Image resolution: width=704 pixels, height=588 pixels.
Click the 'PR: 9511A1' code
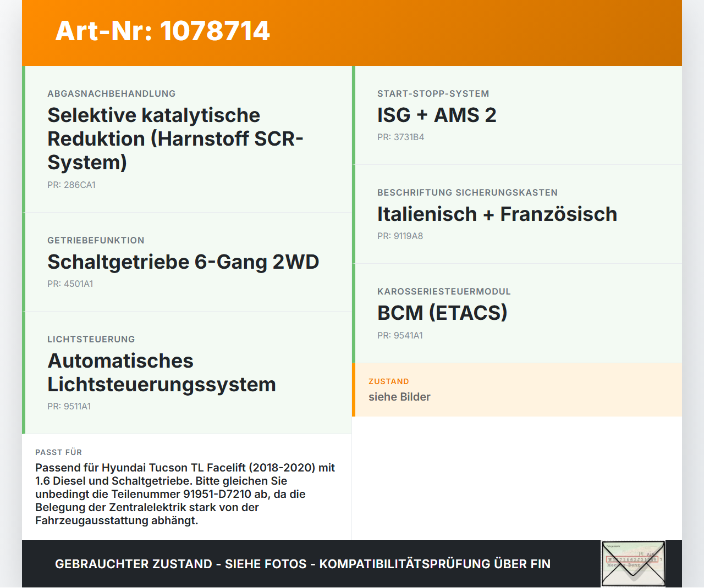pos(69,406)
